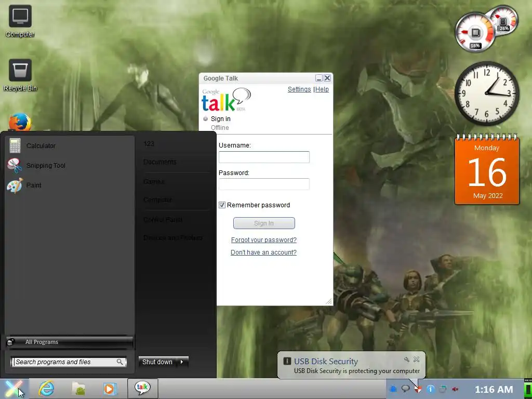The image size is (532, 399).
Task: Click the Start button on taskbar
Action: (14, 389)
